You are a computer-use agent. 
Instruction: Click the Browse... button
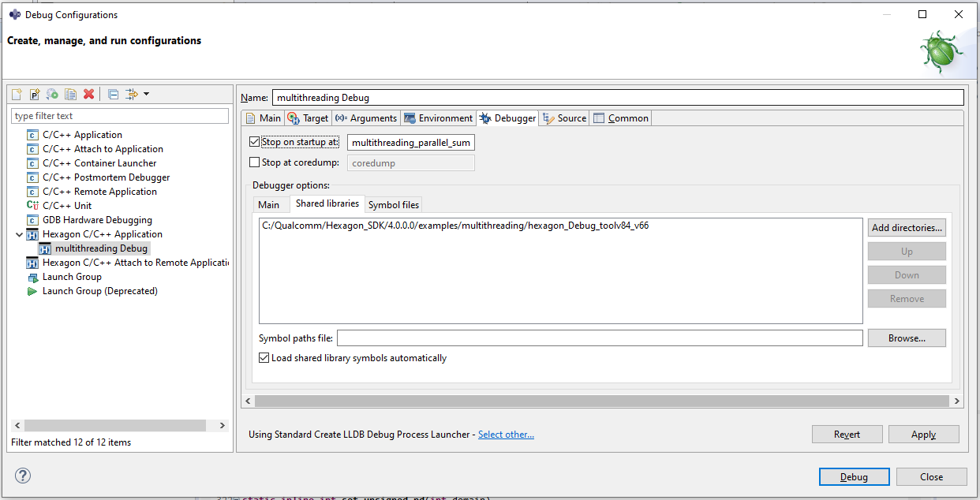(x=907, y=338)
